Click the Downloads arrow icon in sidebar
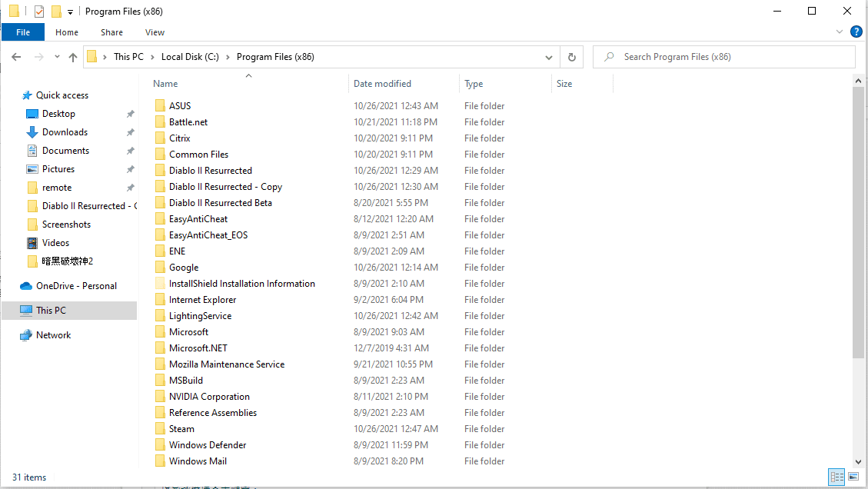This screenshot has width=868, height=489. (32, 131)
